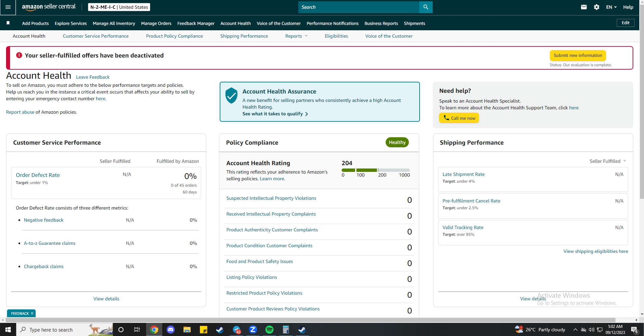Image resolution: width=644 pixels, height=336 pixels.
Task: Click View details under Customer Service Performance
Action: (106, 299)
